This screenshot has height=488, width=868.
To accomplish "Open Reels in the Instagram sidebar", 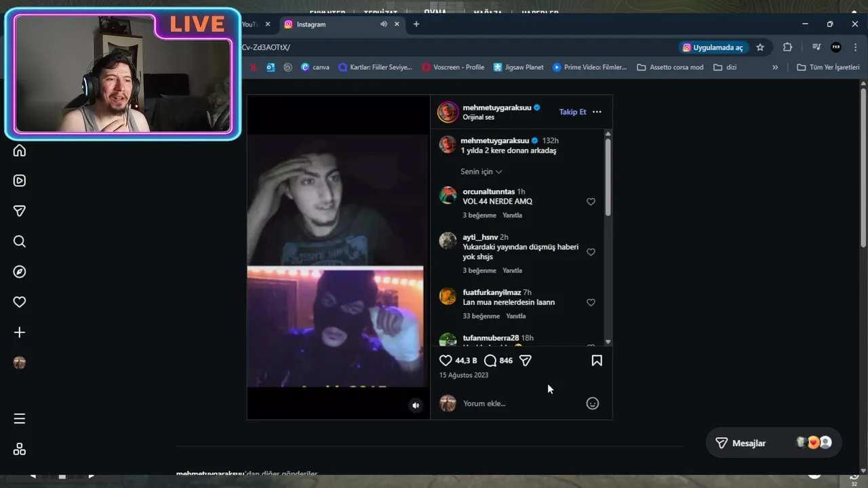I will (20, 181).
